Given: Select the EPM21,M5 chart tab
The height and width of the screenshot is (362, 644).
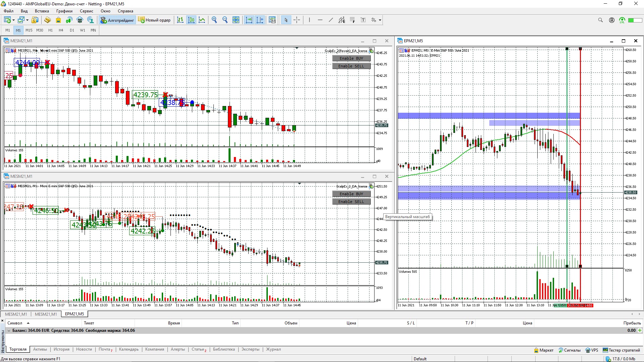Looking at the screenshot, I should [x=75, y=314].
